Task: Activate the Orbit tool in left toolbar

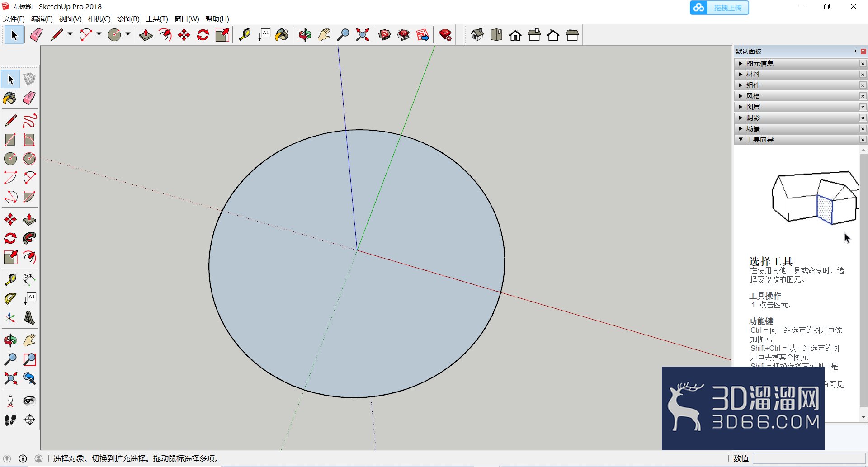Action: (10, 340)
